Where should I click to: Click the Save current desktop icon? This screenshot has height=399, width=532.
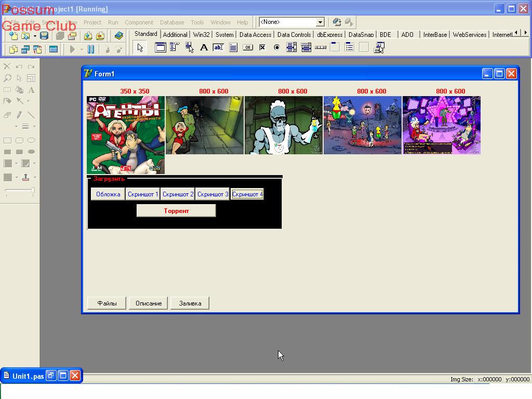tap(337, 22)
